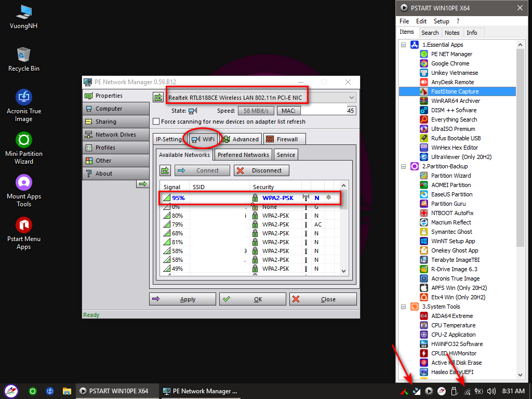The image size is (532, 399).
Task: Open the File menu in PStart
Action: pos(404,21)
